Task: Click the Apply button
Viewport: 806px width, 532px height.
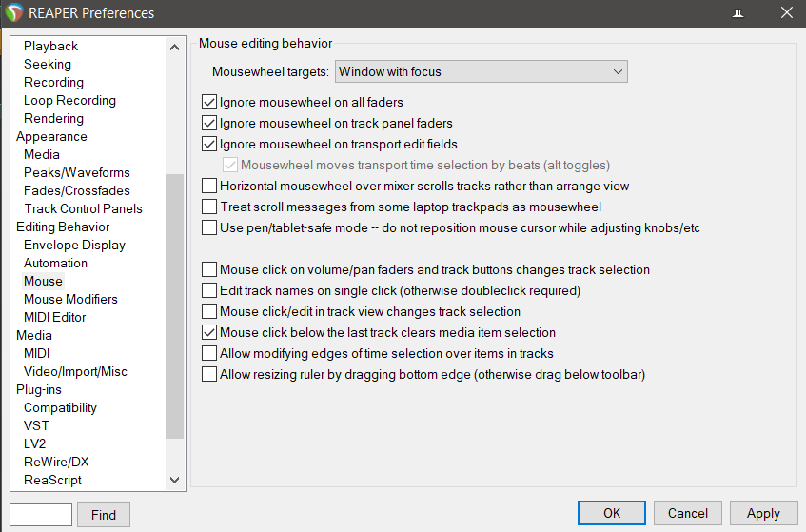Action: tap(763, 513)
